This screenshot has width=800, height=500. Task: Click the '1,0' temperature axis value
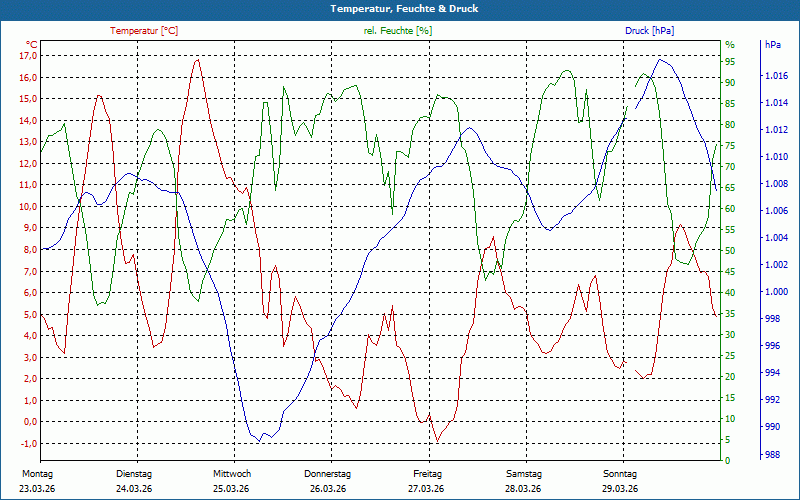(30, 400)
